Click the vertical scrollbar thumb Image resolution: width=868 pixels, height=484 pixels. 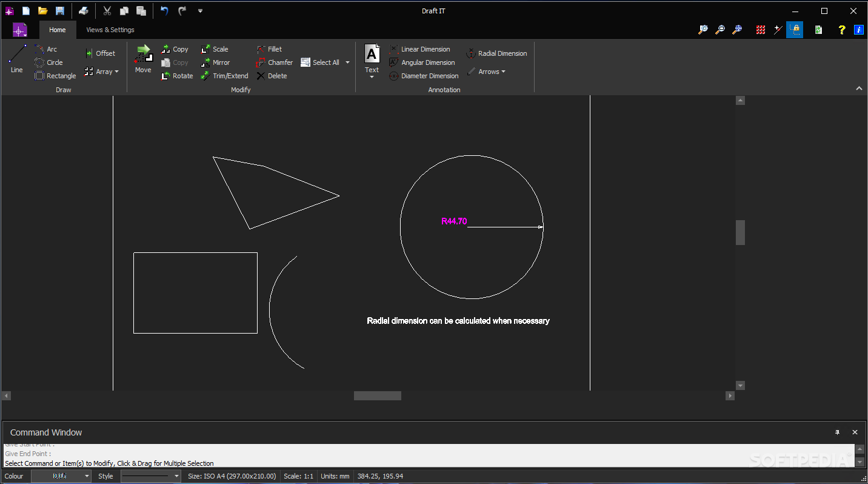740,233
